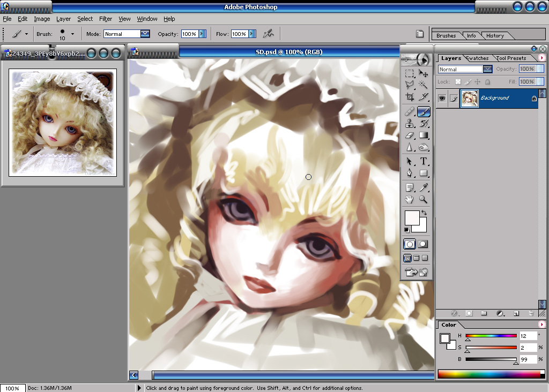The height and width of the screenshot is (392, 549).
Task: Open new adjustment layer menu
Action: coord(500,313)
